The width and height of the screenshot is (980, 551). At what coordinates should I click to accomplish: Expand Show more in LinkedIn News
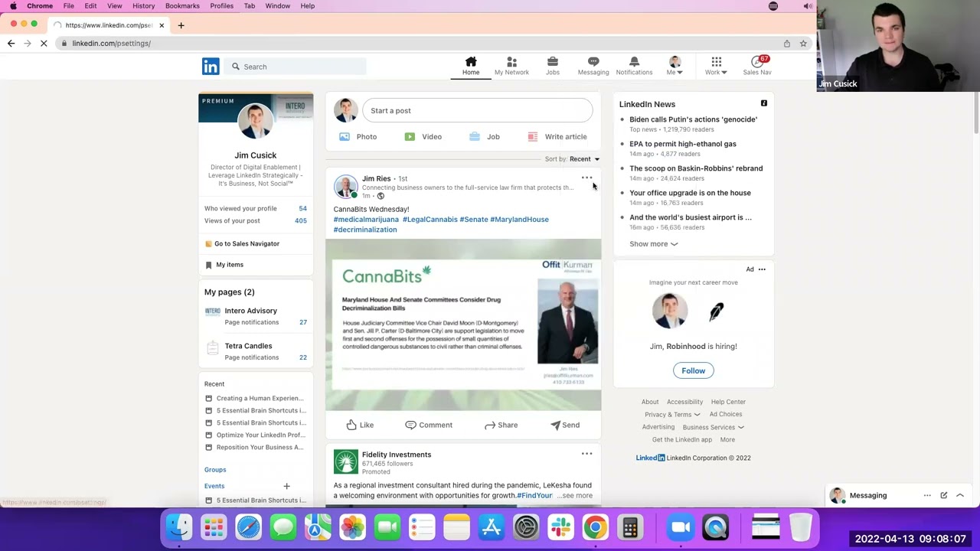pyautogui.click(x=653, y=244)
